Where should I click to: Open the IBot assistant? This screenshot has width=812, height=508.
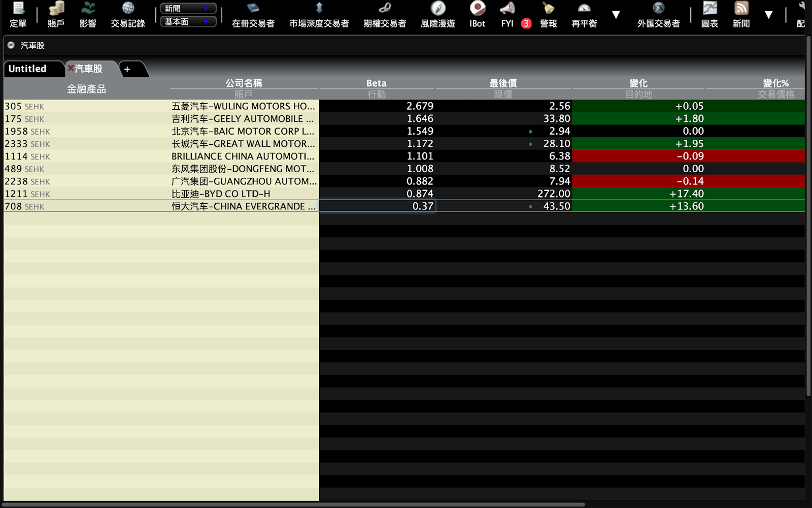(477, 14)
